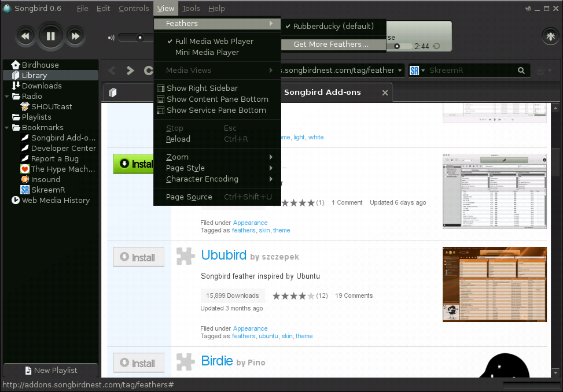Open the Controls menu
The image size is (563, 392).
point(134,8)
